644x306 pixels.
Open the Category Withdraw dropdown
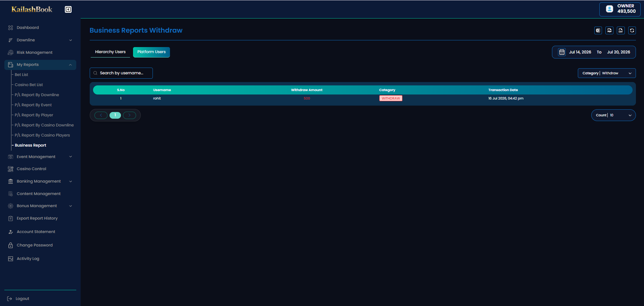click(x=607, y=73)
